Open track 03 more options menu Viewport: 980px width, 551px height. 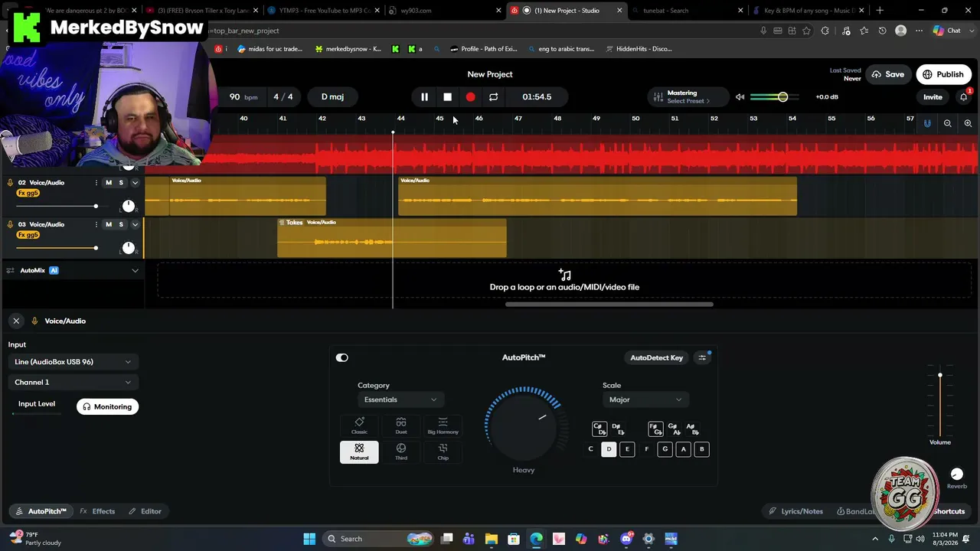(x=96, y=224)
